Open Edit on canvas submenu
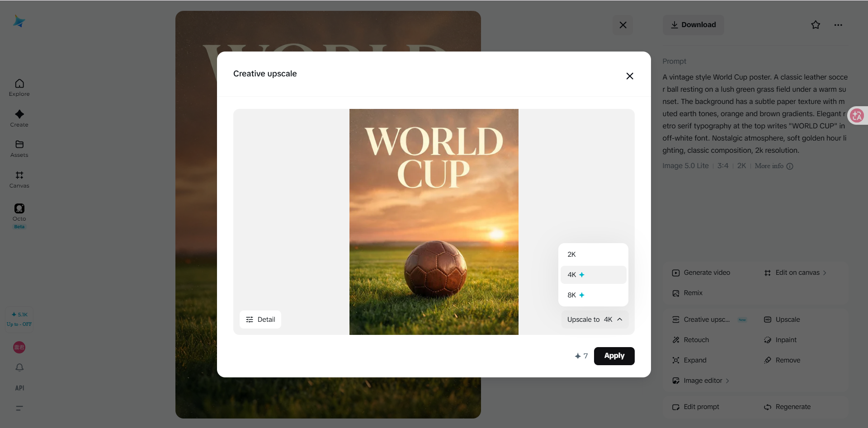Screen dimensions: 868x428 coord(796,273)
